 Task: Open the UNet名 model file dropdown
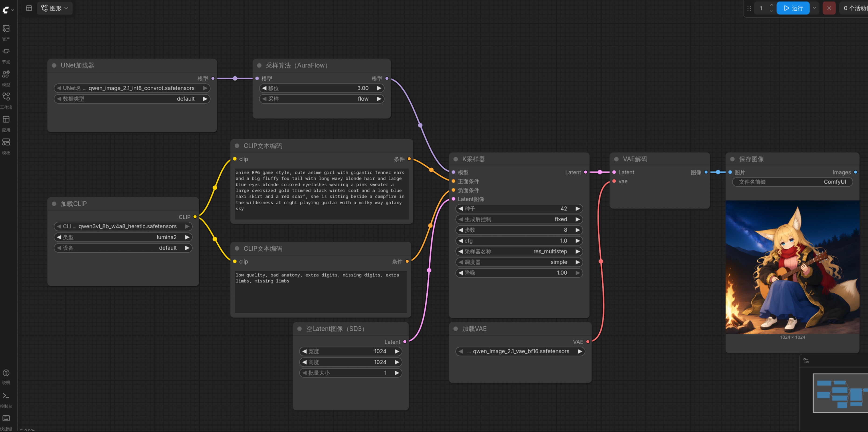click(132, 88)
